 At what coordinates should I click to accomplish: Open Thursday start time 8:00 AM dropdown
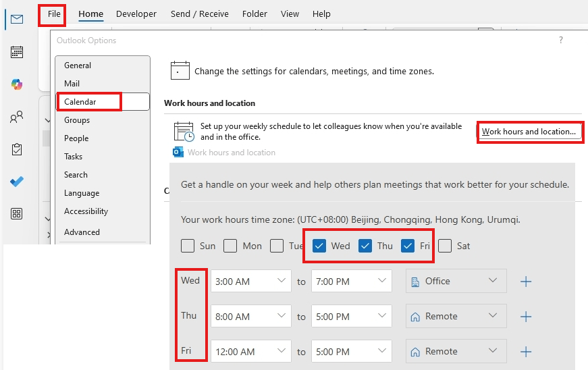(x=251, y=317)
